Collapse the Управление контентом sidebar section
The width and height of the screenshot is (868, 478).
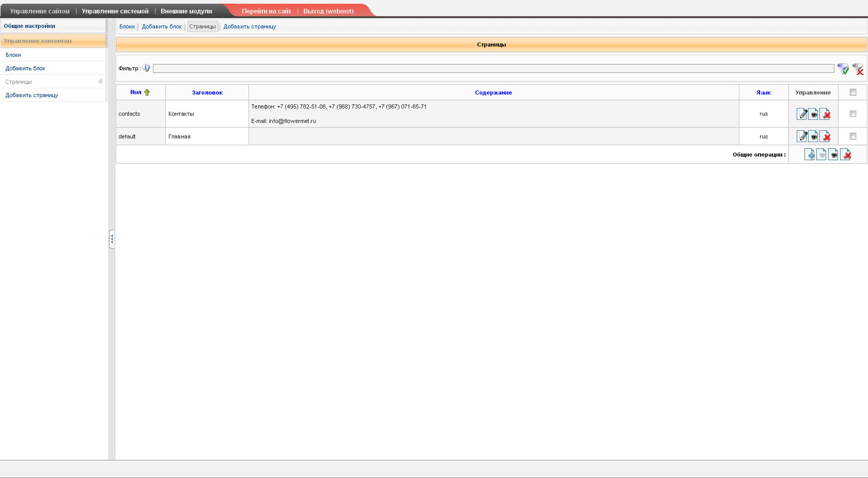tap(53, 41)
